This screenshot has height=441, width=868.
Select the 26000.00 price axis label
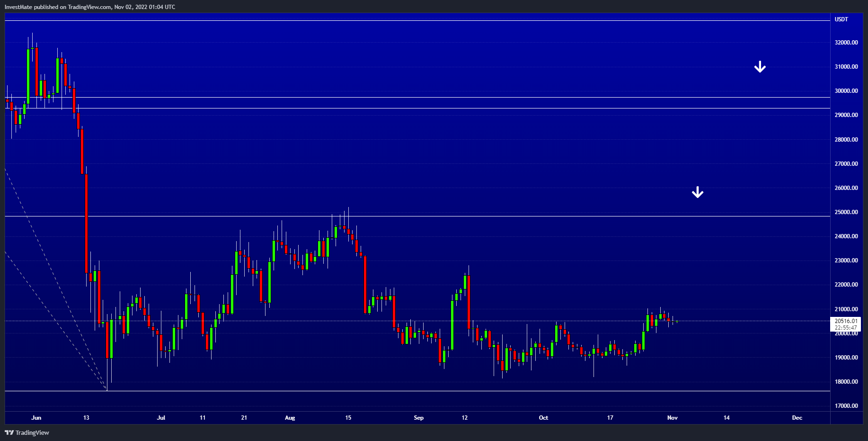pyautogui.click(x=846, y=188)
